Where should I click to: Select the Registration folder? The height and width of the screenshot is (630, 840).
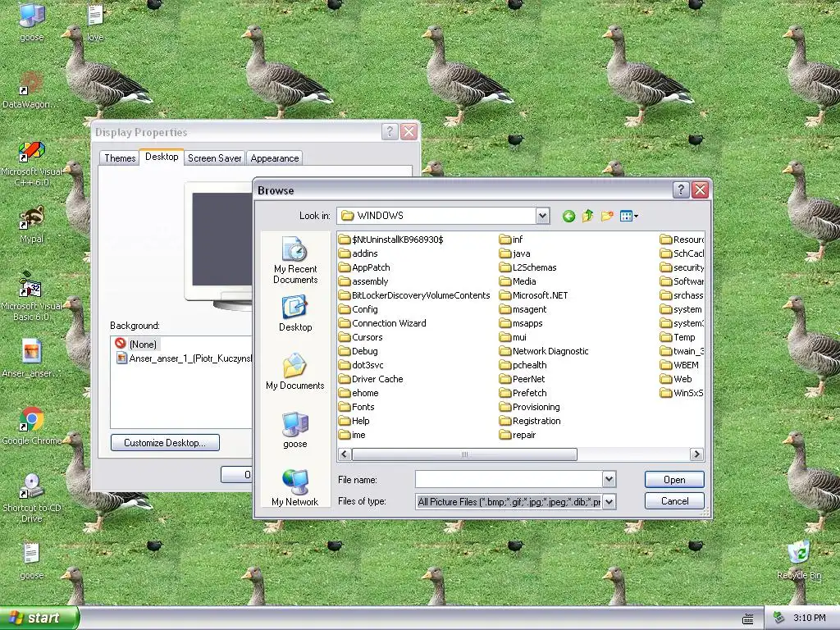click(x=530, y=421)
